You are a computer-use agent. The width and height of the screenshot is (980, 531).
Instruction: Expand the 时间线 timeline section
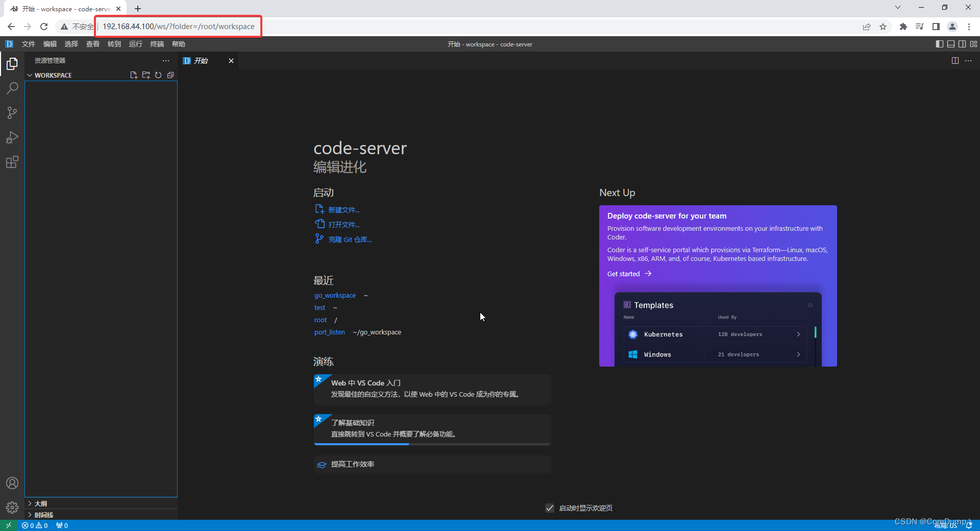click(101, 515)
